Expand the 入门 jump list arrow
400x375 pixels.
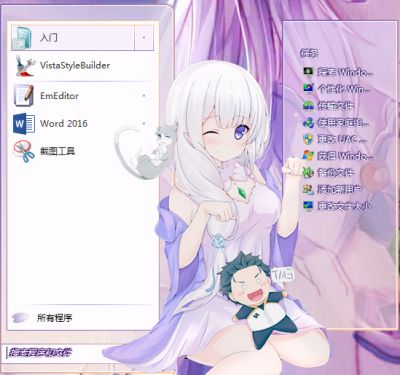pyautogui.click(x=144, y=38)
